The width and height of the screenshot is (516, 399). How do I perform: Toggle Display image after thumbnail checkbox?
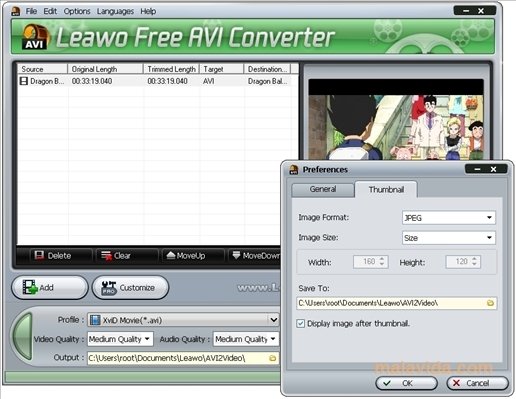tap(300, 323)
